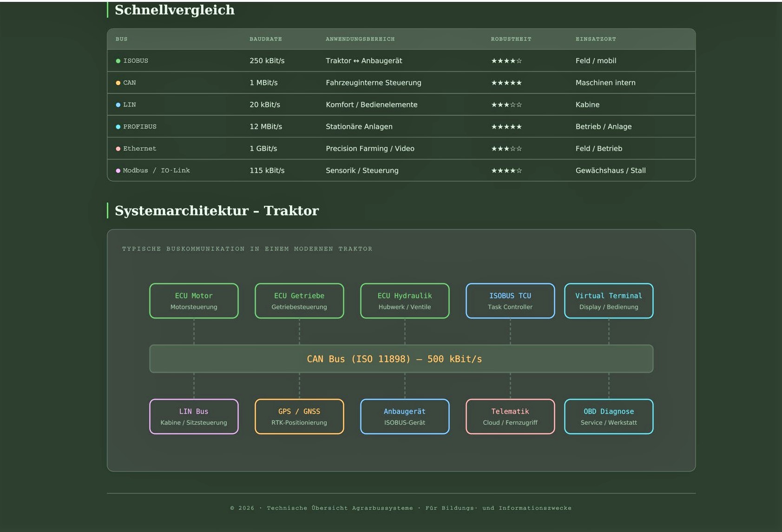Open the ISOBUS TCU Task Controller node
This screenshot has height=532, width=782.
510,301
